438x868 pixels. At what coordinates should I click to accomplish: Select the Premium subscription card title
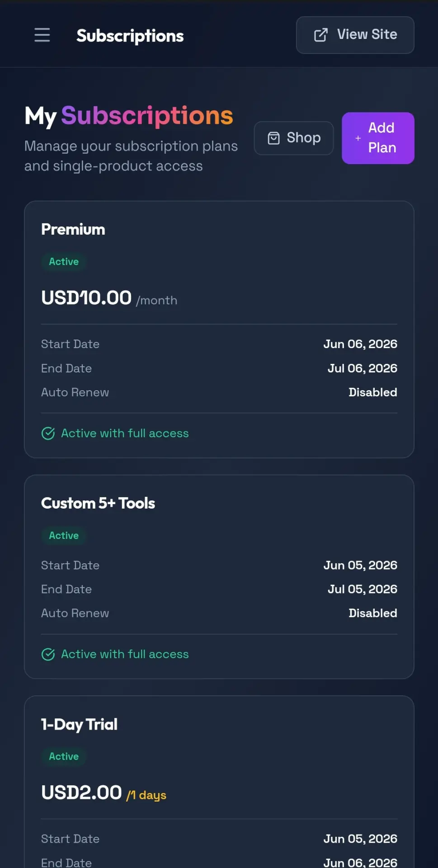point(73,229)
